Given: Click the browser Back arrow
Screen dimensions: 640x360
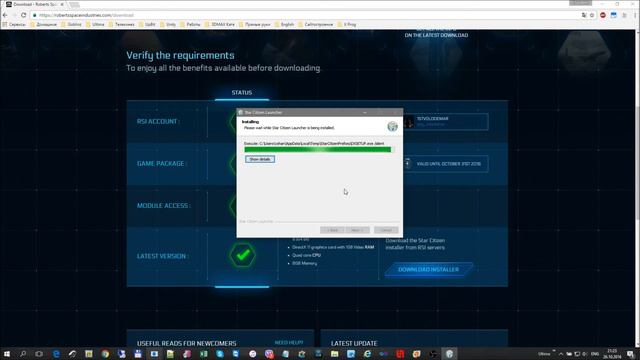Looking at the screenshot, I should [x=5, y=15].
